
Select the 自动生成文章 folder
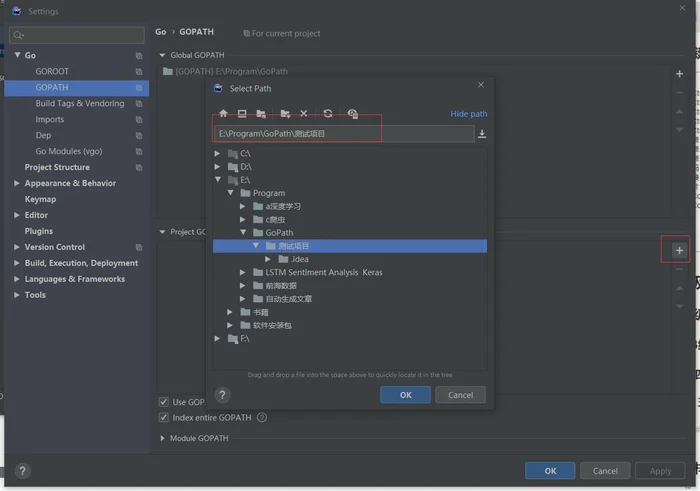(289, 299)
